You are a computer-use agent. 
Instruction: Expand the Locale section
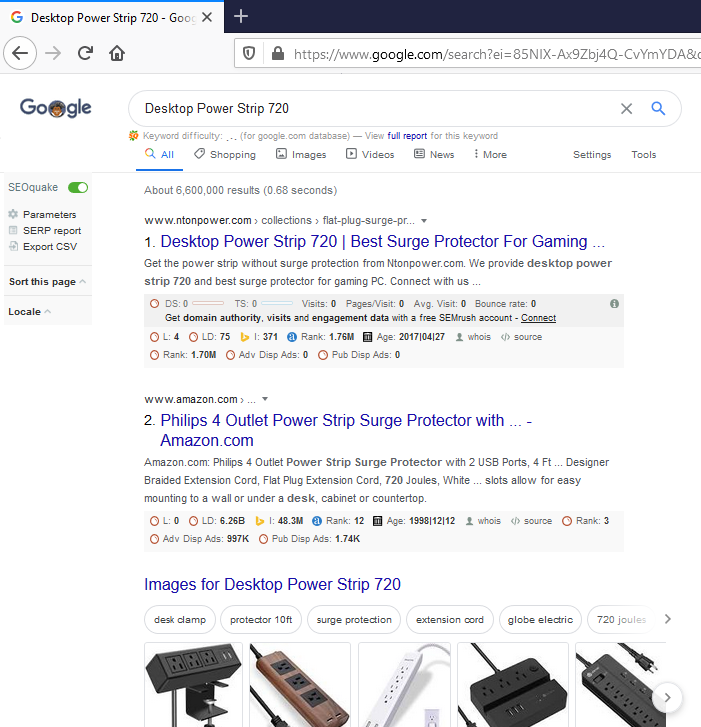tap(30, 312)
